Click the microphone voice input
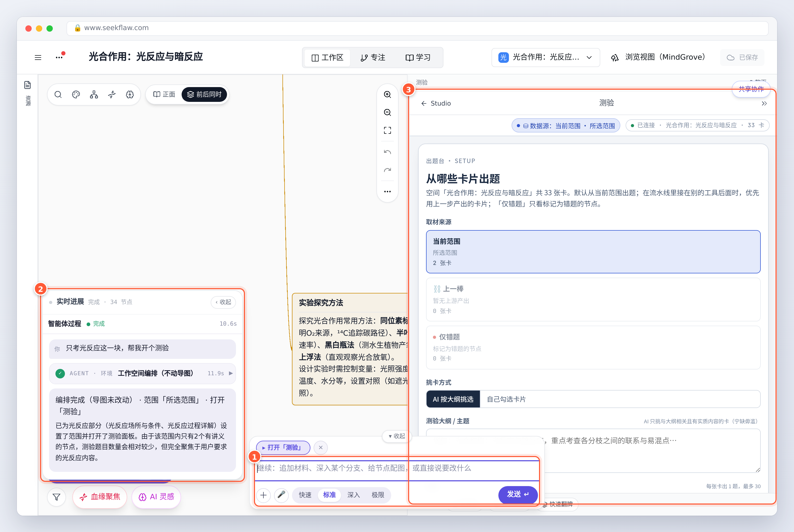Screen dimensions: 794x532 point(281,495)
